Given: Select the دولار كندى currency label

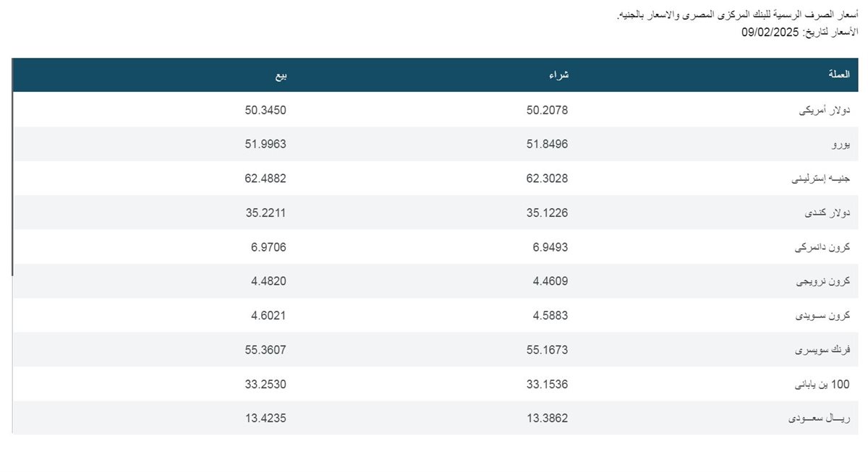Looking at the screenshot, I should click(827, 213).
